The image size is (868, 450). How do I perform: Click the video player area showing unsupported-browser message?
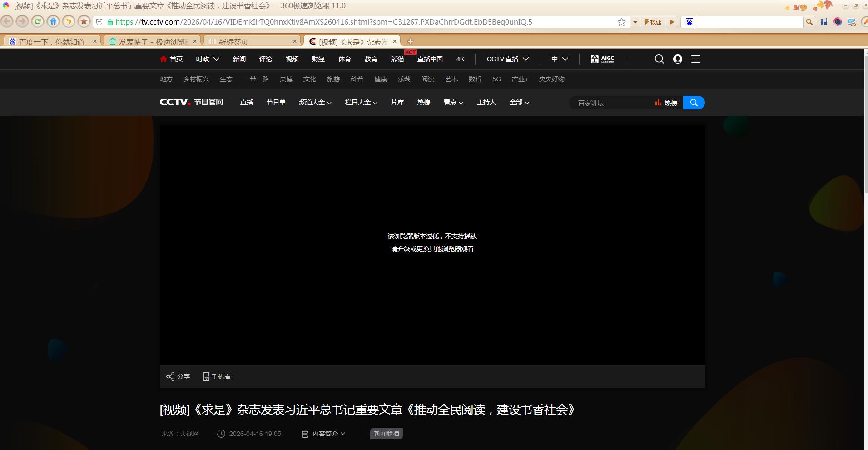pos(432,245)
